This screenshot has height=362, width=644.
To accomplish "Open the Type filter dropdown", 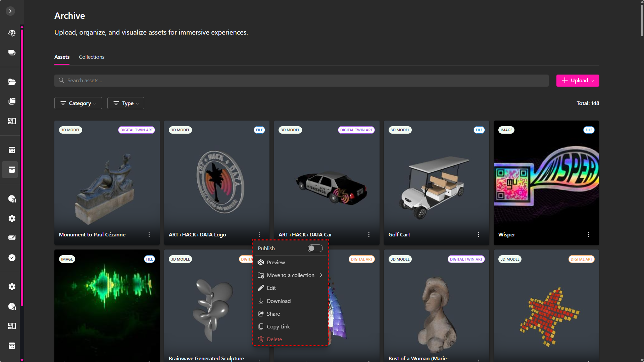I will click(x=126, y=103).
